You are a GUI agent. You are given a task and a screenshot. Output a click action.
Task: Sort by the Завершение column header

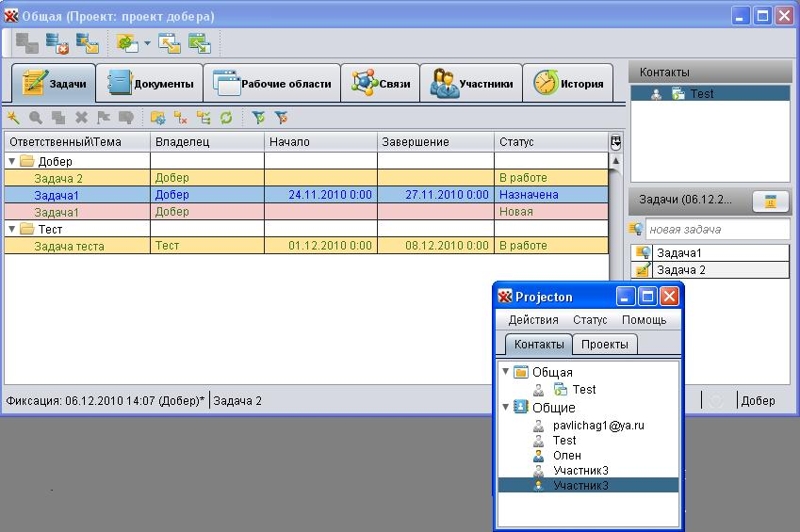pos(435,142)
